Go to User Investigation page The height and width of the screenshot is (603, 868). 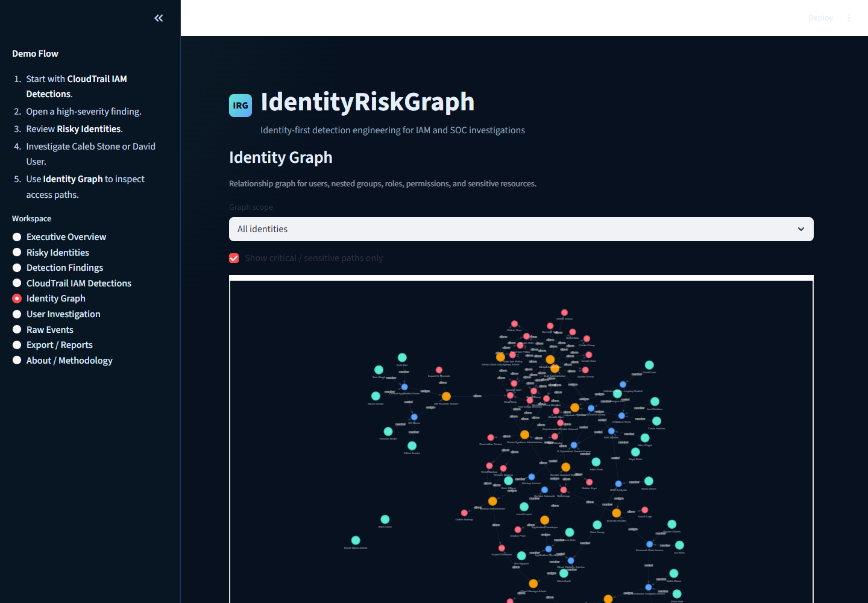pyautogui.click(x=56, y=314)
